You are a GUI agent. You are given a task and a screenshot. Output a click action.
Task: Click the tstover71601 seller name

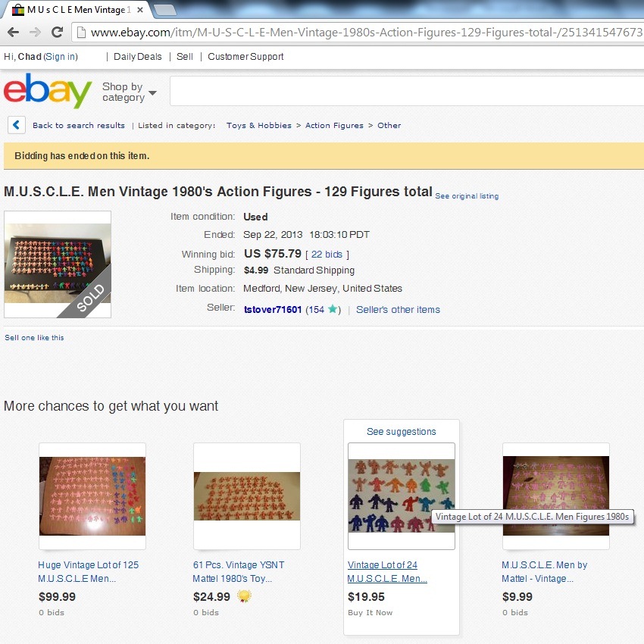tap(273, 309)
